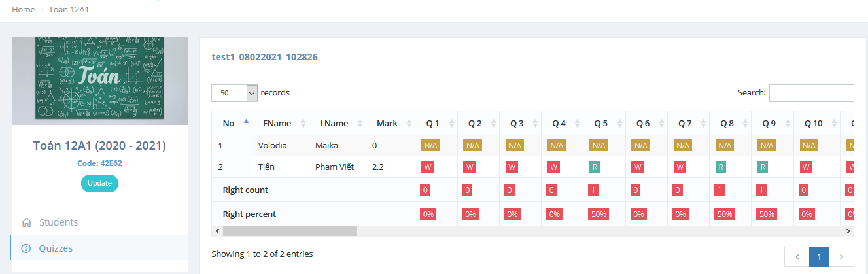Viewport: 868px width, 274px height.
Task: Sort table by Q 5 column header
Action: click(x=600, y=123)
